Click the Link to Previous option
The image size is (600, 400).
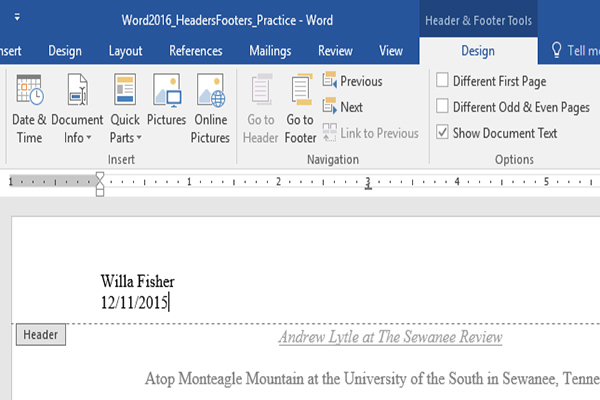(370, 133)
